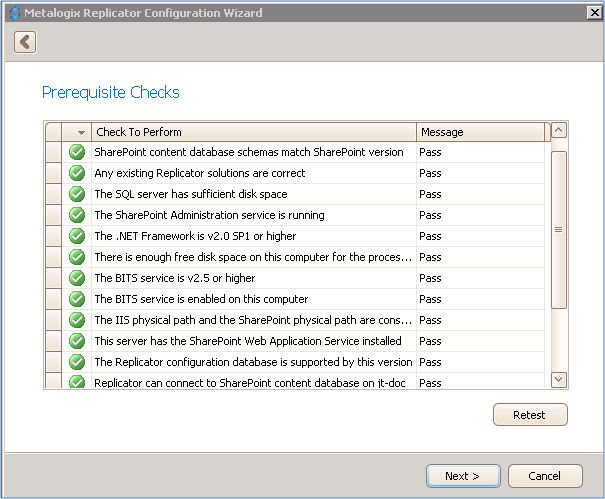Select 'This server has the SharePoint Web Application Service installed'
605x499 pixels.
pos(248,341)
